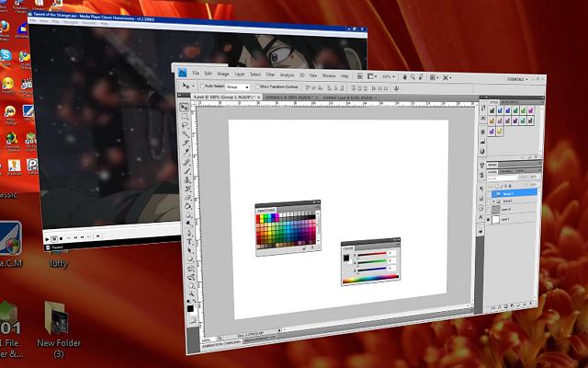Image resolution: width=588 pixels, height=368 pixels.
Task: Open the Auto-Select Group dropdown
Action: 238,86
